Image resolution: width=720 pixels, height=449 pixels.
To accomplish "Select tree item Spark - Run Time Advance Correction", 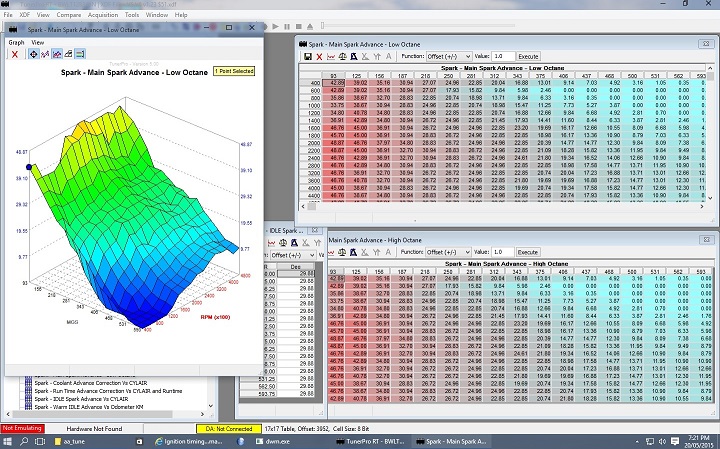I will (108, 391).
